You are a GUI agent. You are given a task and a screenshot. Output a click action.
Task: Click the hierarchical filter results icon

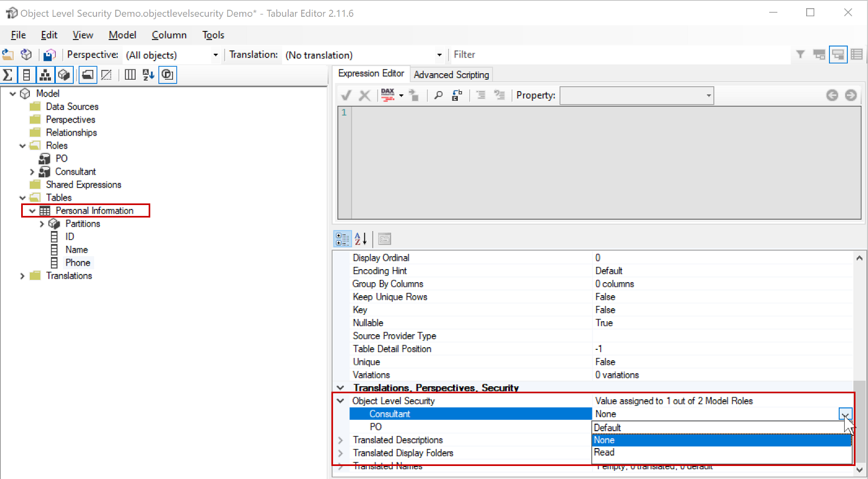pyautogui.click(x=819, y=54)
